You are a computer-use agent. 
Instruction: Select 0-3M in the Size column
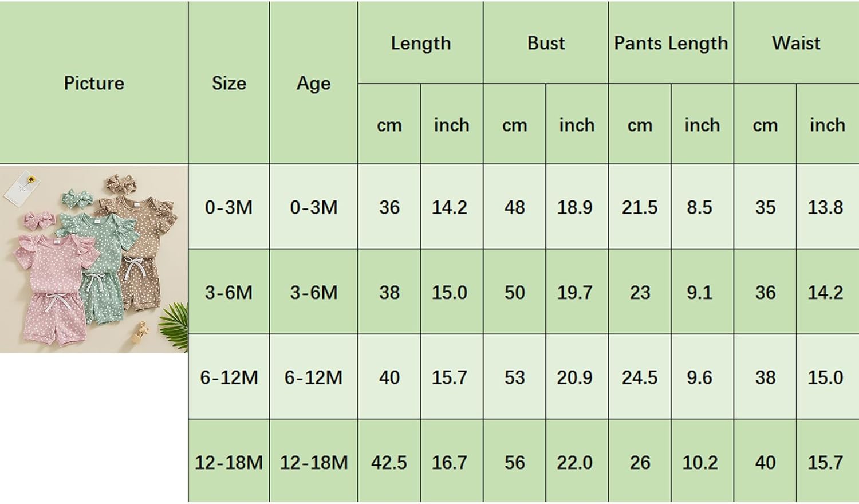[x=228, y=207]
